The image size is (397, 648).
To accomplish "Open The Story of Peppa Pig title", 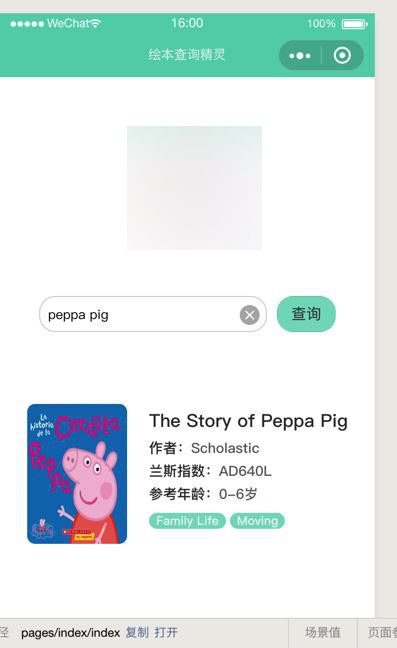I will click(248, 421).
